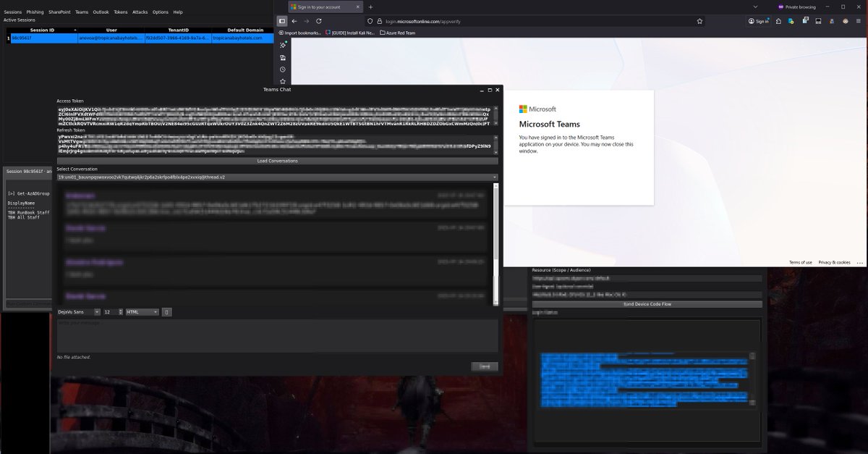Maximize the Teams Chat window
Image resolution: width=868 pixels, height=454 pixels.
490,90
